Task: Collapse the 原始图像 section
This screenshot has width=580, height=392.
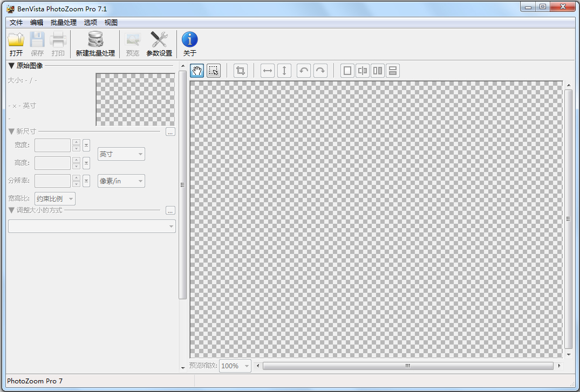Action: [x=11, y=66]
